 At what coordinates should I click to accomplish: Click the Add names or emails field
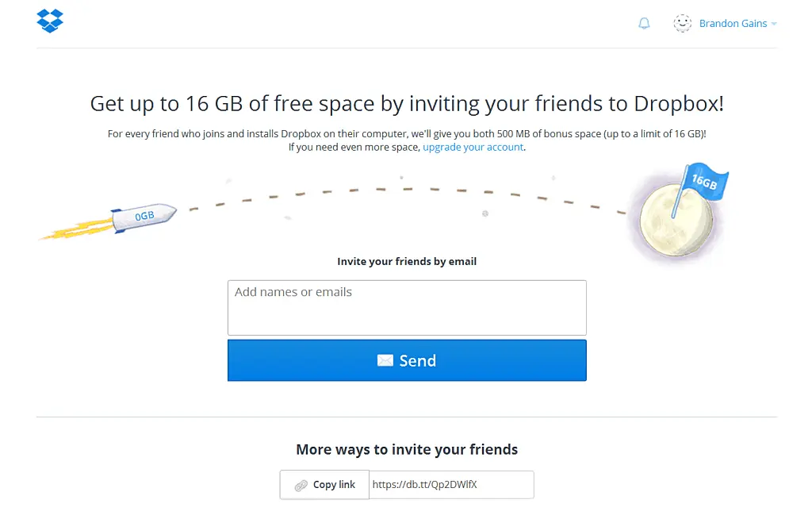407,307
